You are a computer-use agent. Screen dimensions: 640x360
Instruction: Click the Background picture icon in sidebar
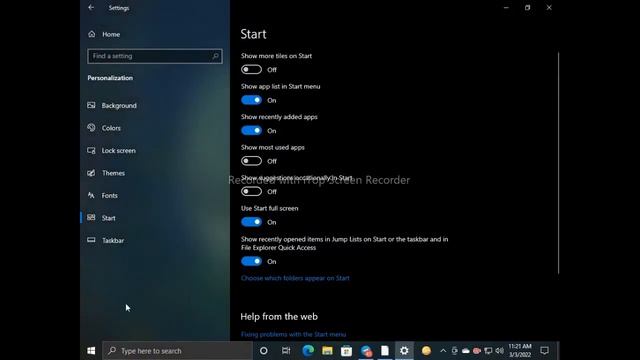[91, 105]
